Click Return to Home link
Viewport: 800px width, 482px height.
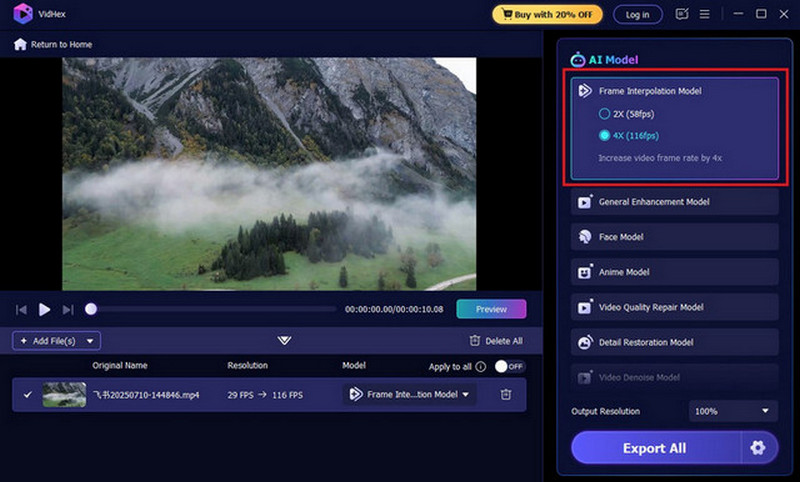pyautogui.click(x=62, y=44)
